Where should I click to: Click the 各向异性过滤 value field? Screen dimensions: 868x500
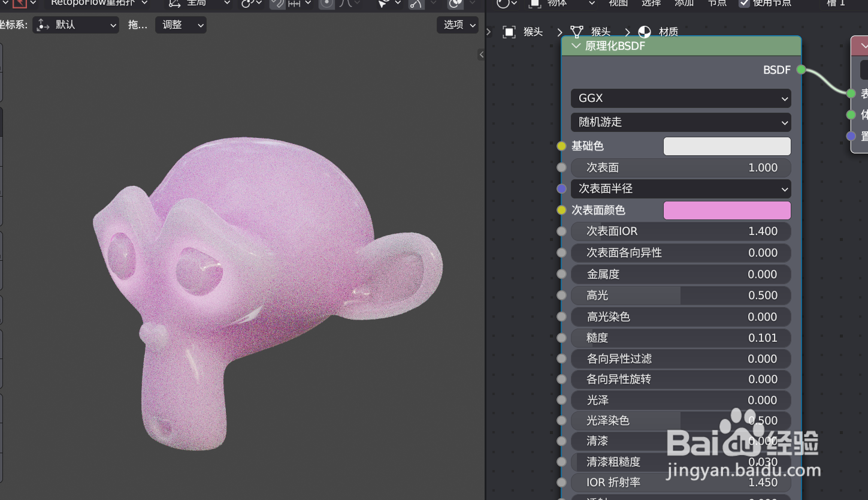(x=681, y=359)
